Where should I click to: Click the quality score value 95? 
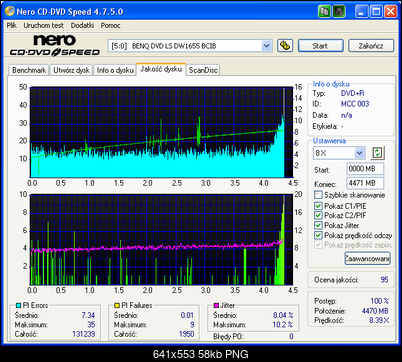click(384, 280)
